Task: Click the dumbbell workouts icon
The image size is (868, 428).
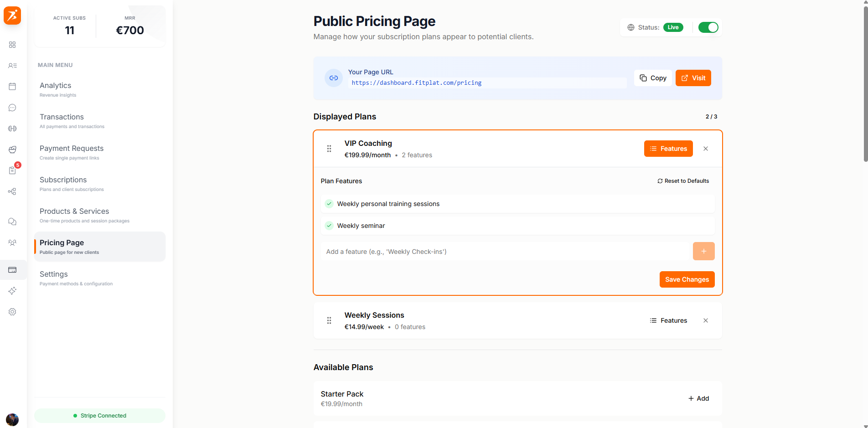Action: click(12, 128)
